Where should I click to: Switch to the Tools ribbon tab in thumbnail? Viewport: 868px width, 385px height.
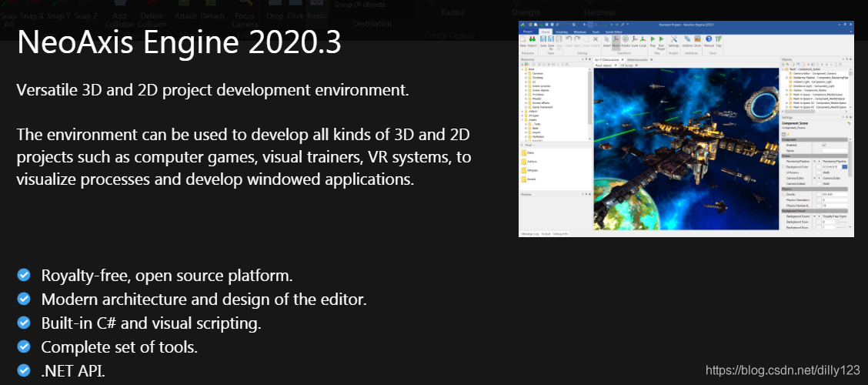(596, 32)
